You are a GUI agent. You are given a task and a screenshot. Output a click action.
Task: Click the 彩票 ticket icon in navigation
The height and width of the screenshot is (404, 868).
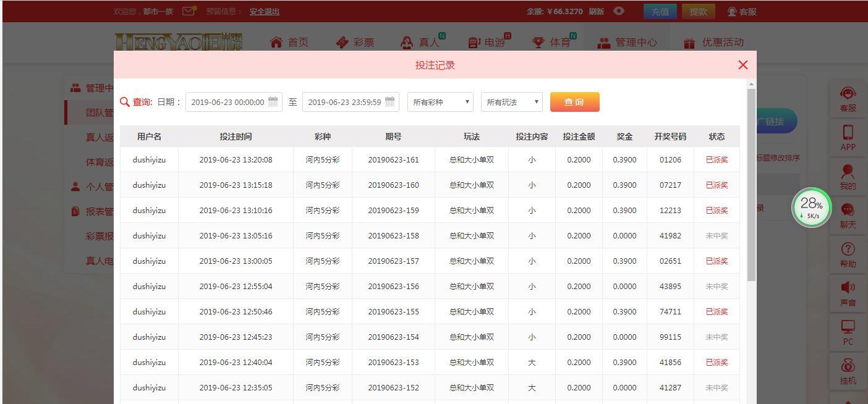pyautogui.click(x=343, y=42)
